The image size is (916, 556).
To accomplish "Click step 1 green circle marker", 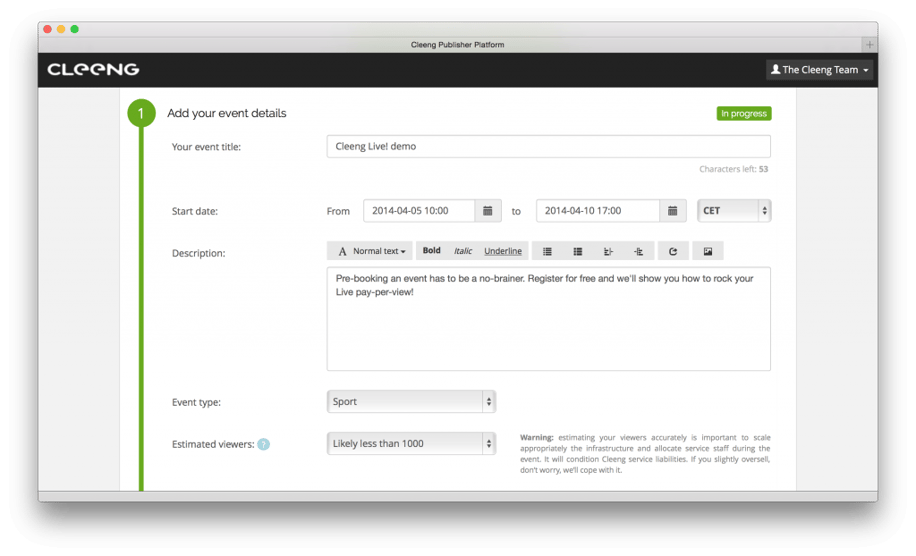I will [x=141, y=113].
